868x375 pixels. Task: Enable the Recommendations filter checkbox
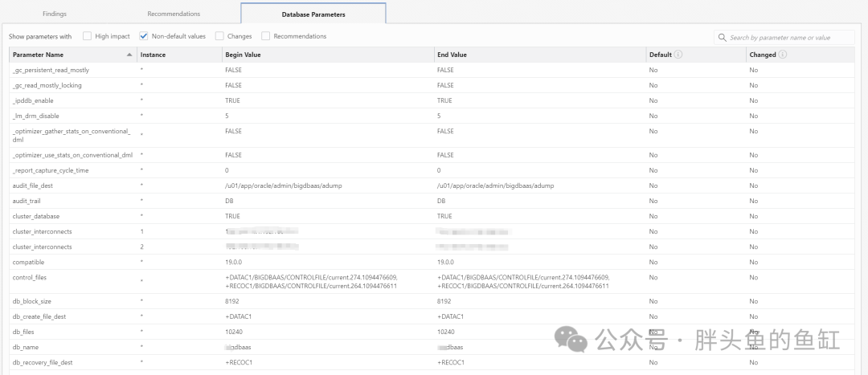coord(265,36)
